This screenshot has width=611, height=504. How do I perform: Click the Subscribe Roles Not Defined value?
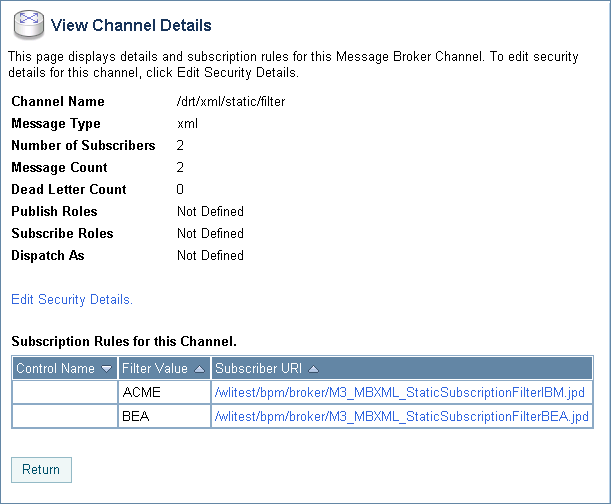click(x=210, y=233)
